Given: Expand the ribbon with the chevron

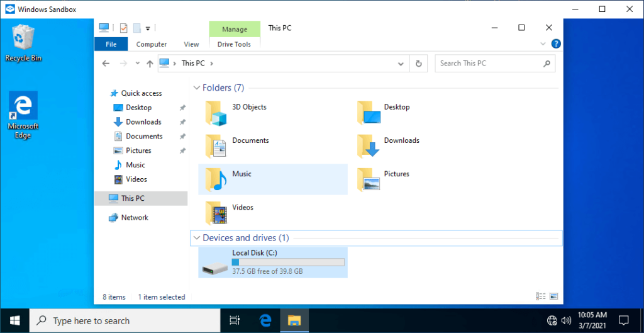Looking at the screenshot, I should click(x=543, y=43).
